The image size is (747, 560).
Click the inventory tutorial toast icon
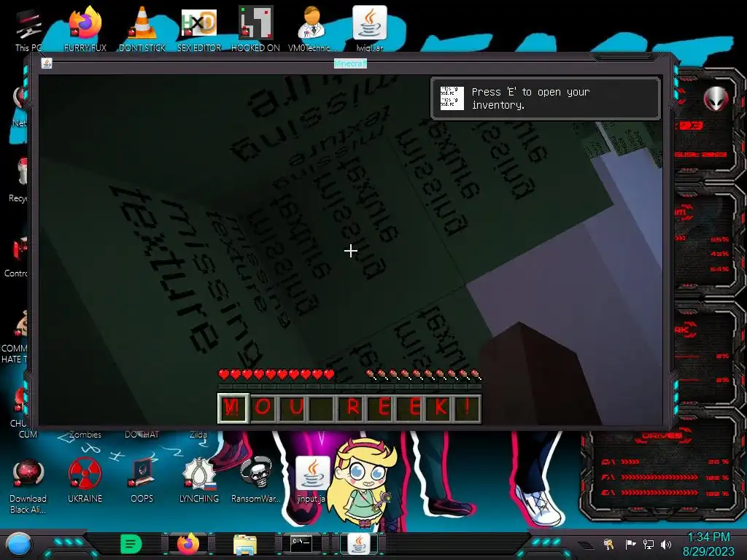click(x=452, y=98)
